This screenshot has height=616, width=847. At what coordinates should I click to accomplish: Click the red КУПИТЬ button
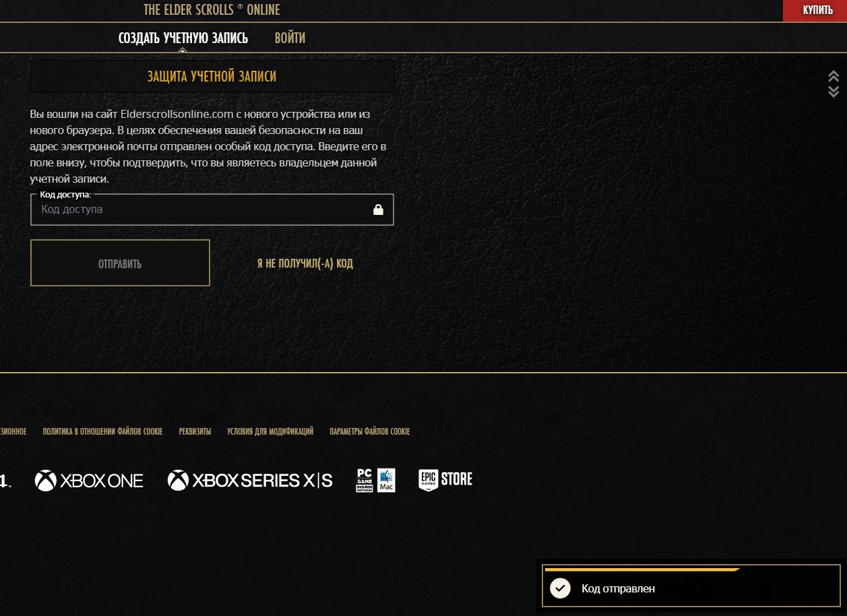[815, 11]
